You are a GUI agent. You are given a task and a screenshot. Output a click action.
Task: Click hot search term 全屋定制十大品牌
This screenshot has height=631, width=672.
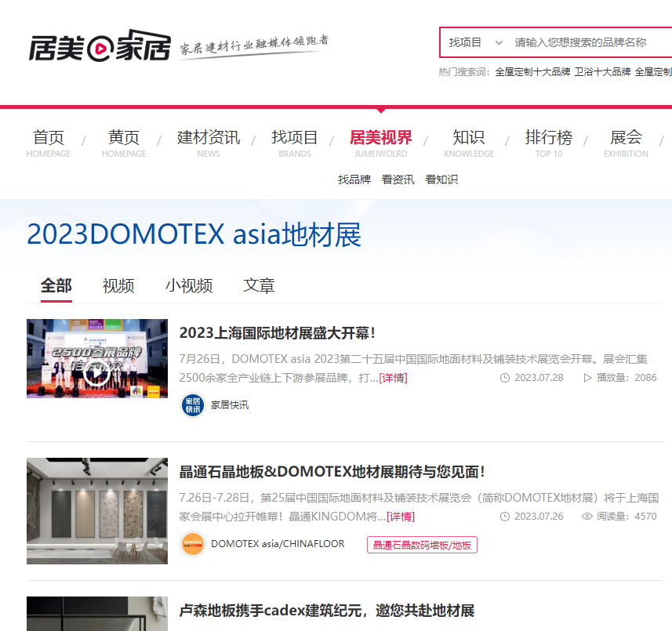(532, 72)
